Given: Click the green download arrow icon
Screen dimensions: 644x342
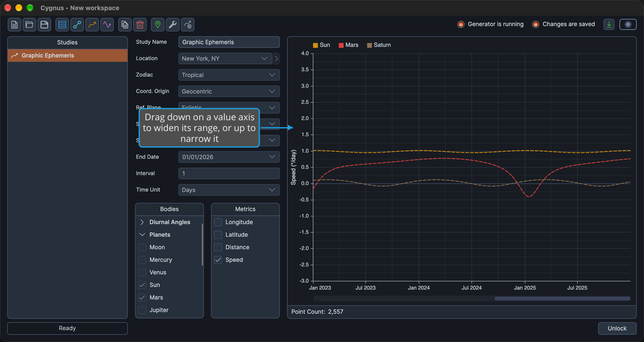Looking at the screenshot, I should 609,24.
